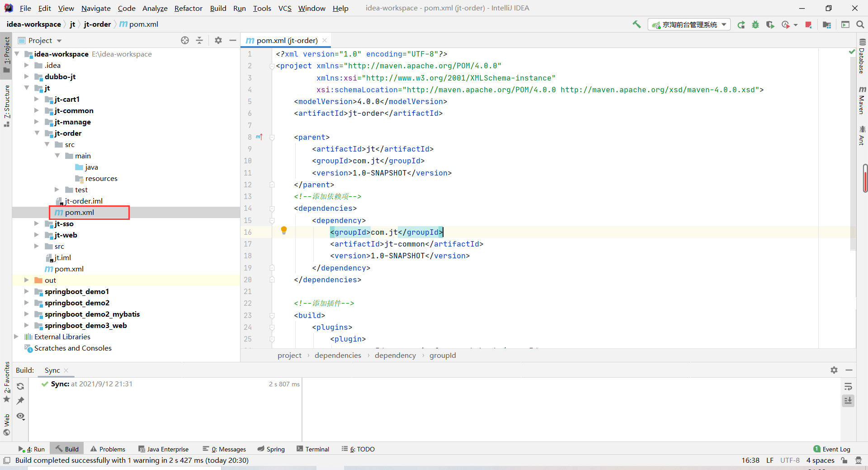Open the run configuration dropdown 京淘前台管理系统

[x=689, y=24]
